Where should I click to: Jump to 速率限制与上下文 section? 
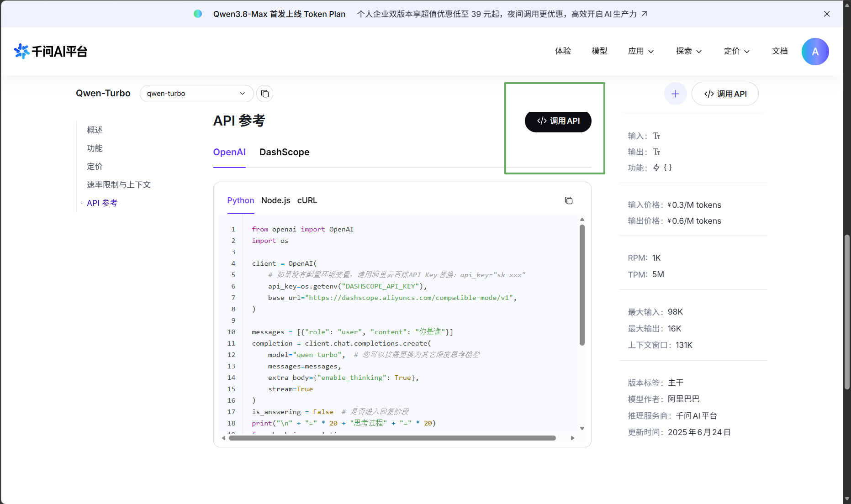119,185
